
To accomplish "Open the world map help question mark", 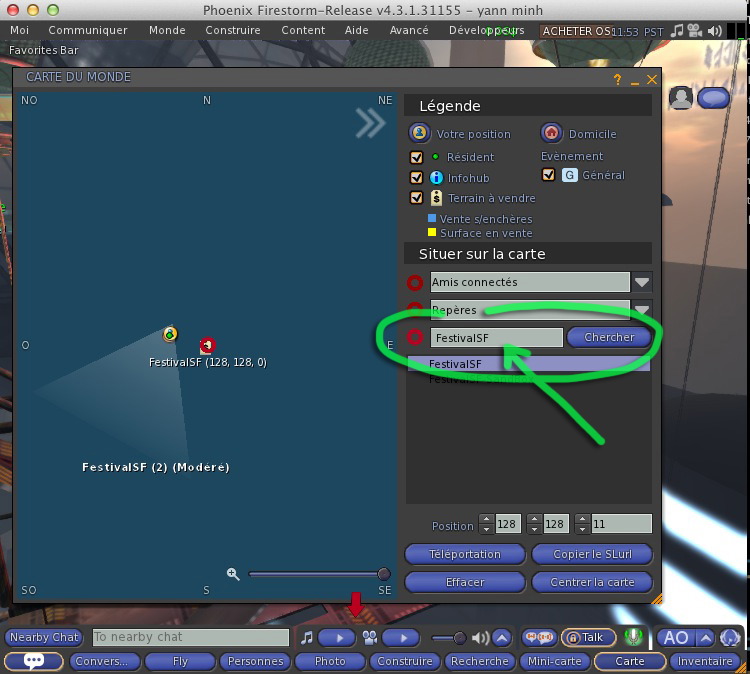I will [618, 80].
